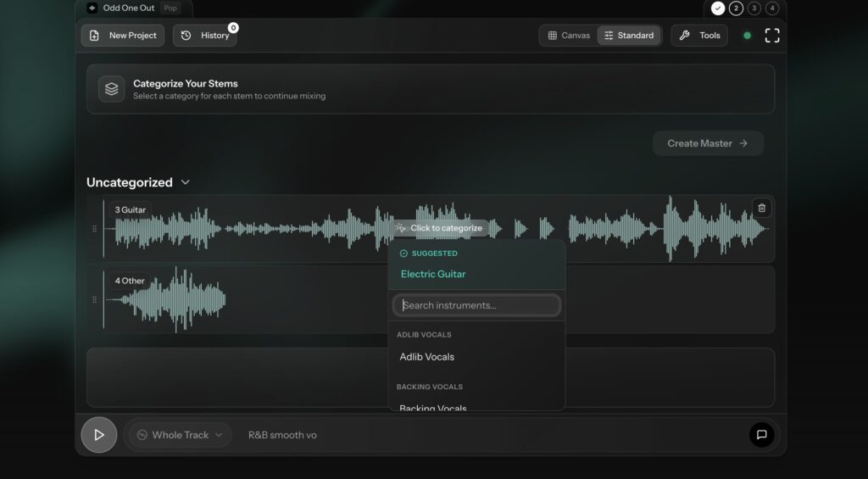Screen dimensions: 868x479
Task: Click the Odd One Out app logo icon
Action: point(92,8)
